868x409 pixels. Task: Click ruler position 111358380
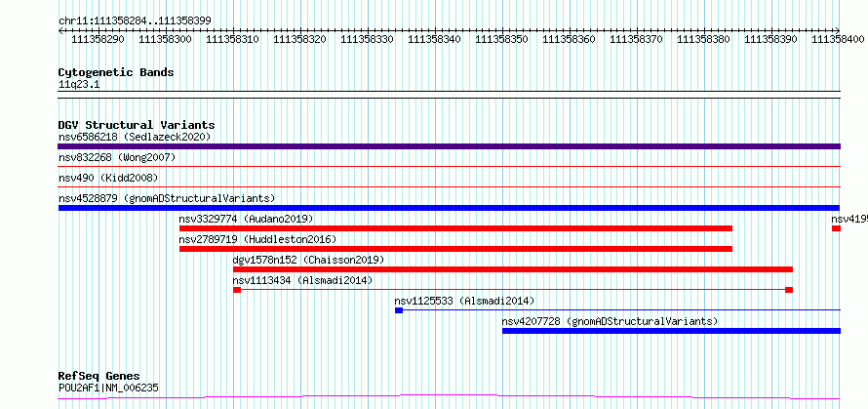point(703,39)
